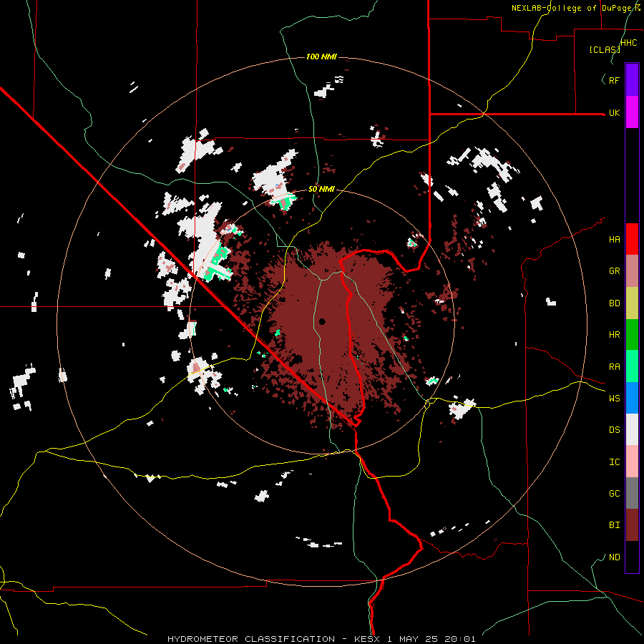
Task: Click the WS blue legend swatch
Action: point(632,398)
